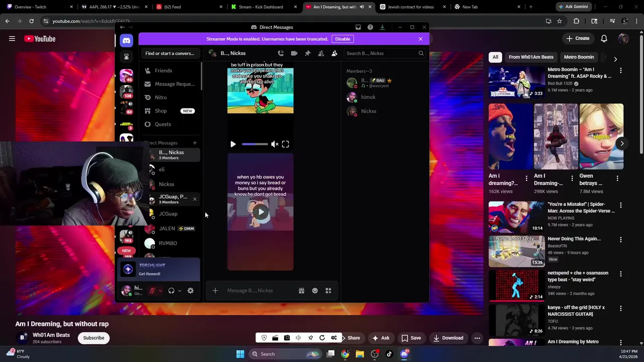Open the Discord home logo button

point(126,41)
